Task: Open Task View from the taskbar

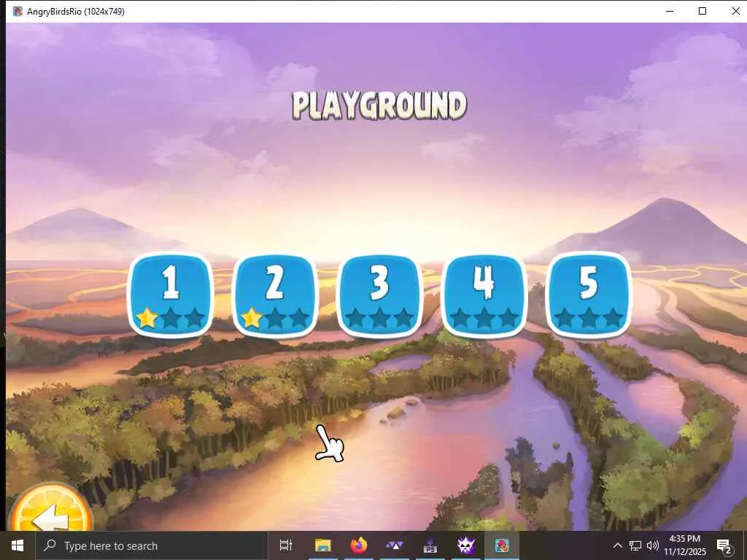Action: (x=286, y=545)
